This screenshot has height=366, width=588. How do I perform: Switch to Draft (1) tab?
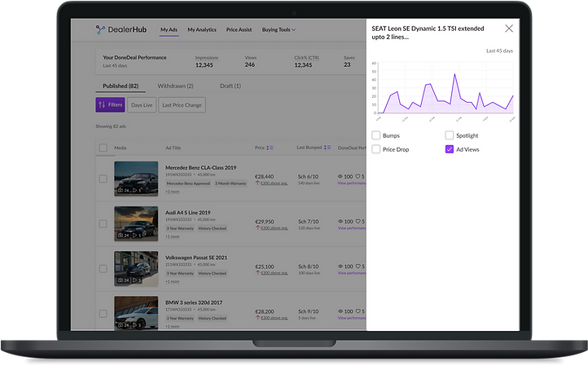[x=230, y=86]
